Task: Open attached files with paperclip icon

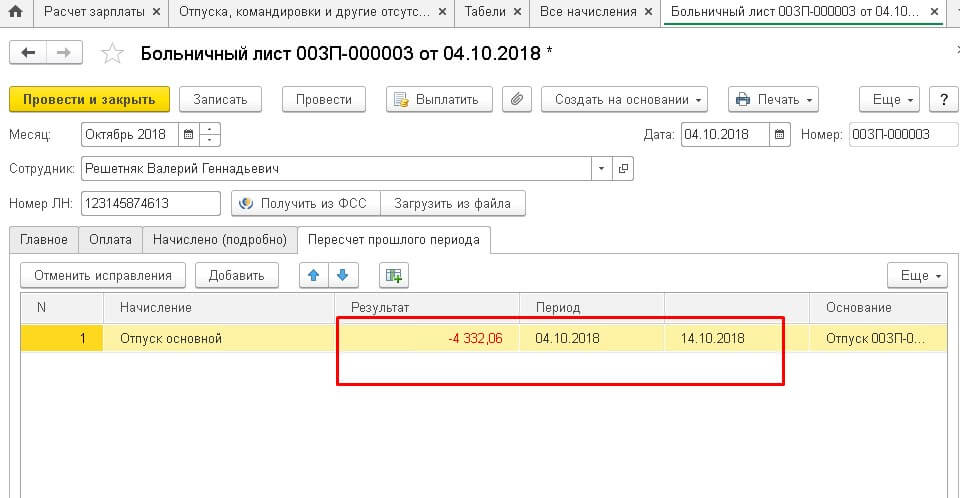Action: 517,99
